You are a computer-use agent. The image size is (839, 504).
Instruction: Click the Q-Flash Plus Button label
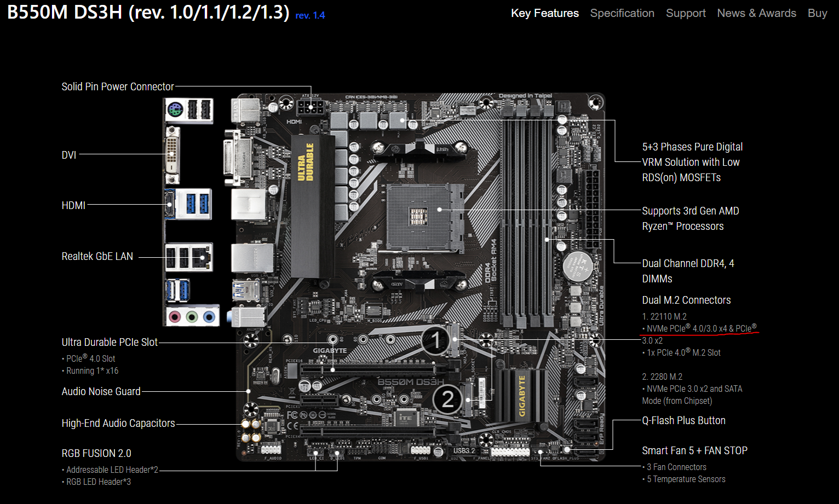coord(683,420)
